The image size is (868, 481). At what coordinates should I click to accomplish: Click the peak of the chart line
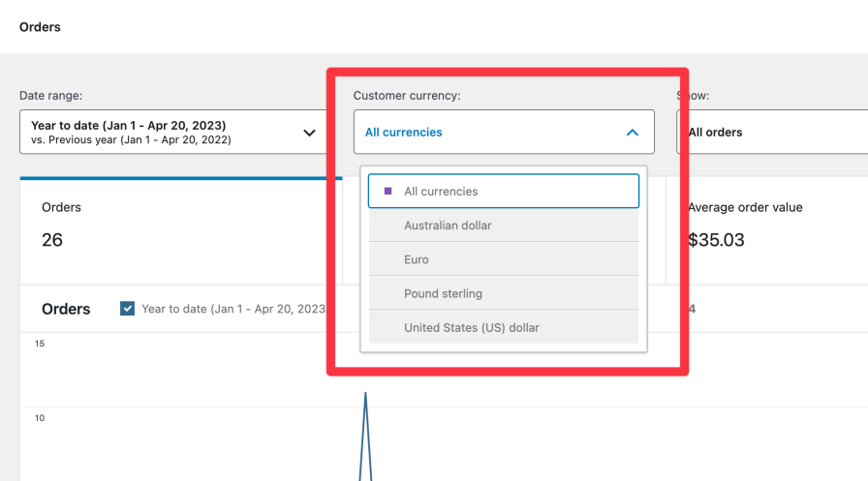365,393
